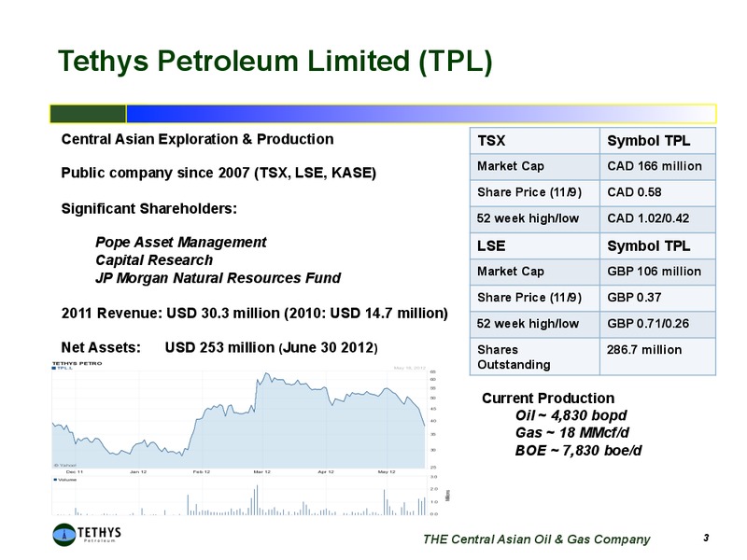Click the LSE header cell
The image size is (747, 560).
(534, 245)
